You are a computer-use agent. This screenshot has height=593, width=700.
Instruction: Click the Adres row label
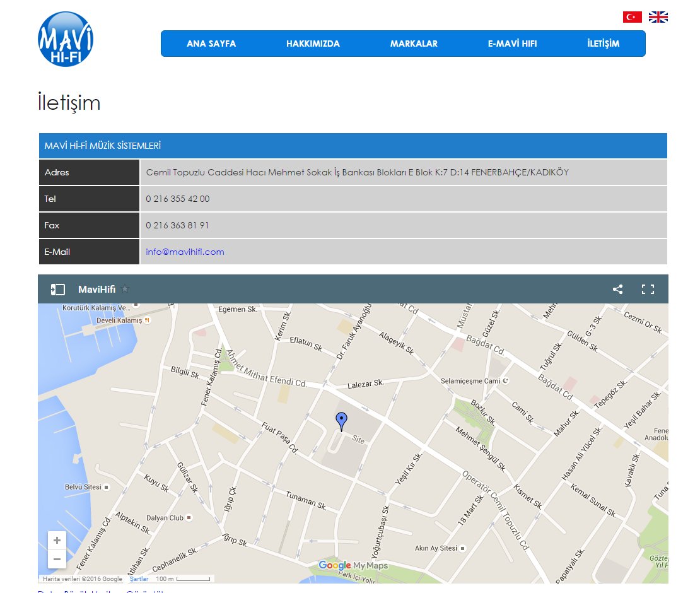pos(57,172)
